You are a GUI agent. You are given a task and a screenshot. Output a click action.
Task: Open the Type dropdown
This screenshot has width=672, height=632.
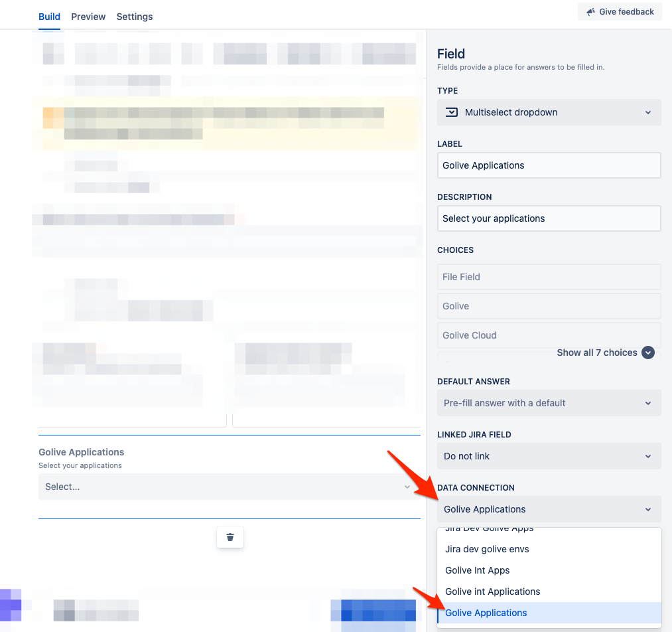click(x=549, y=112)
